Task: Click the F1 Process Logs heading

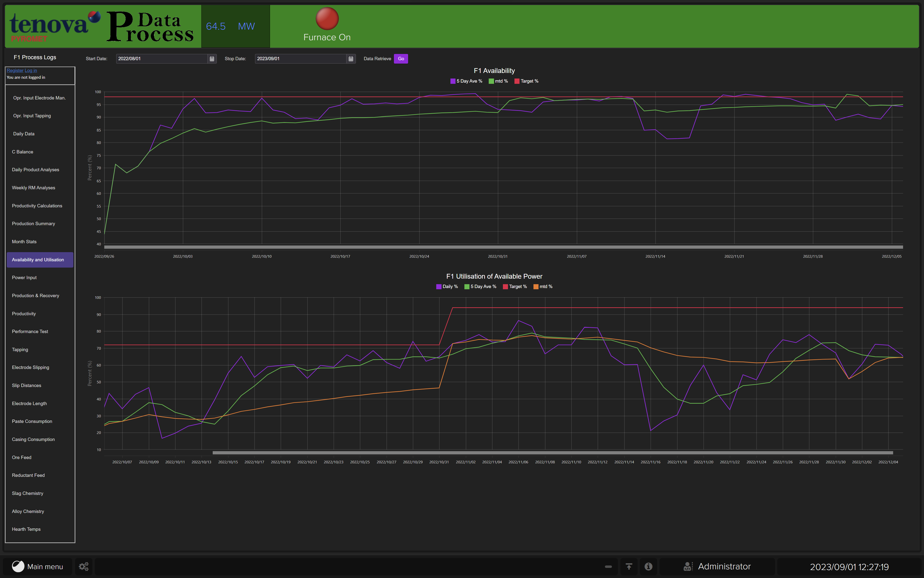Action: tap(35, 57)
